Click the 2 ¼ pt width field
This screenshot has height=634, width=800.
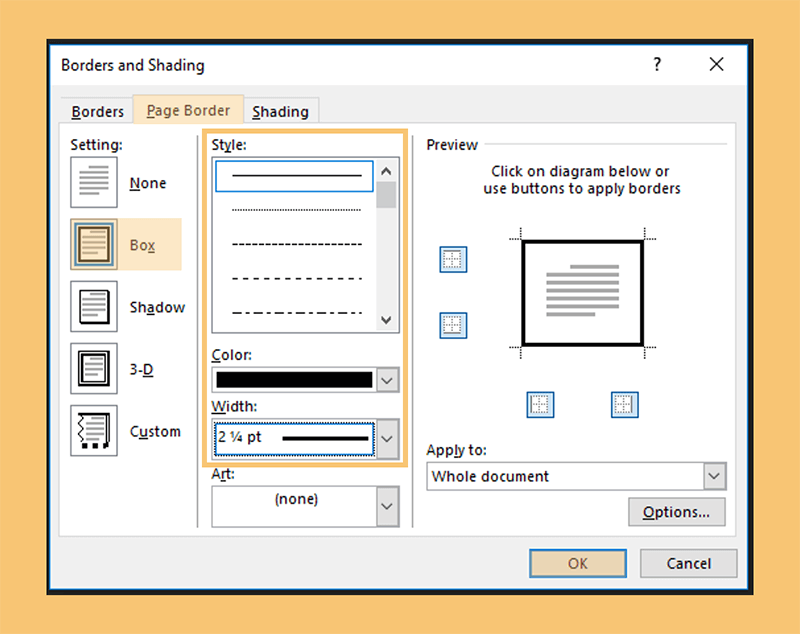294,439
